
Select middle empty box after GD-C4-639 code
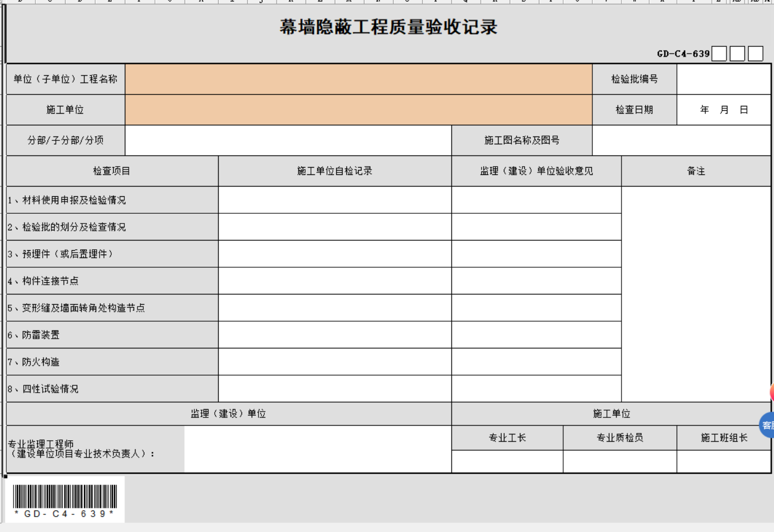(x=737, y=54)
